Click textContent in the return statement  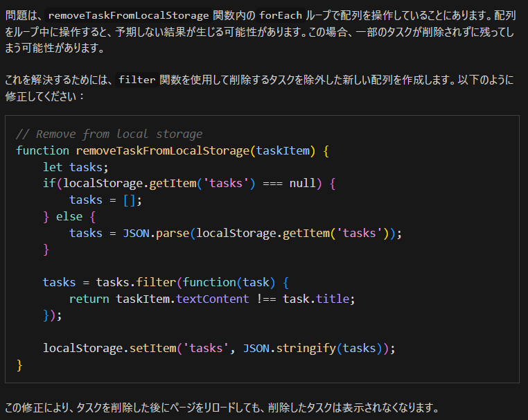pos(213,299)
